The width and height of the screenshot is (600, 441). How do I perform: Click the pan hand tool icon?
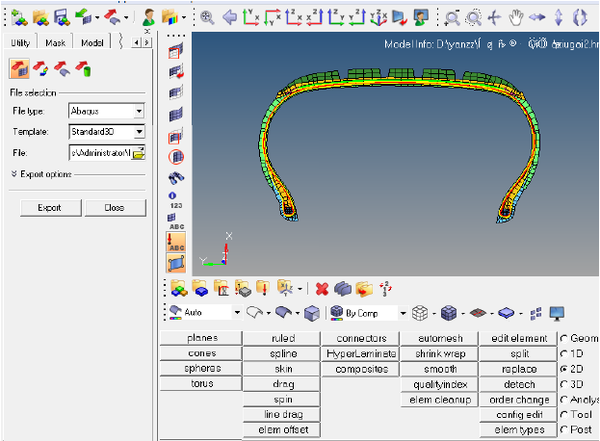pos(516,18)
